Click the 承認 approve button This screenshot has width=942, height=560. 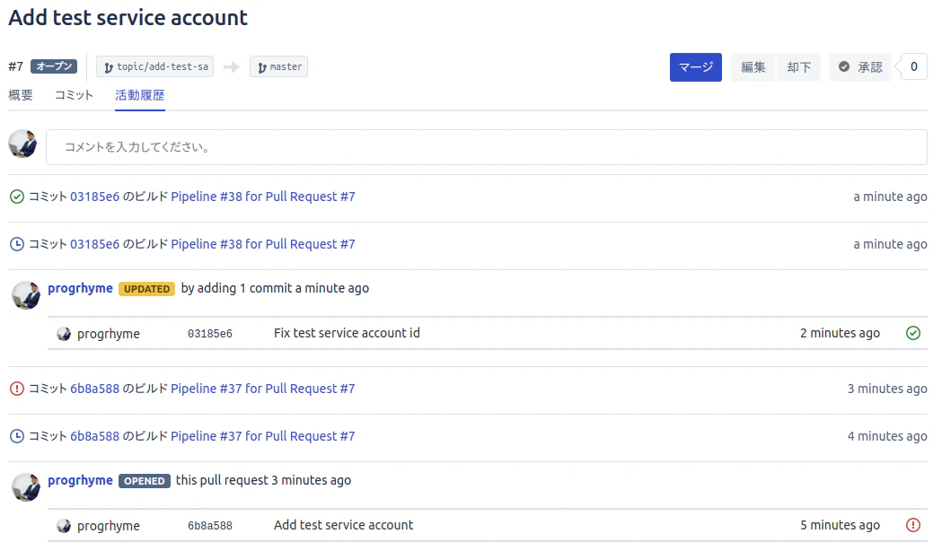[x=860, y=66]
